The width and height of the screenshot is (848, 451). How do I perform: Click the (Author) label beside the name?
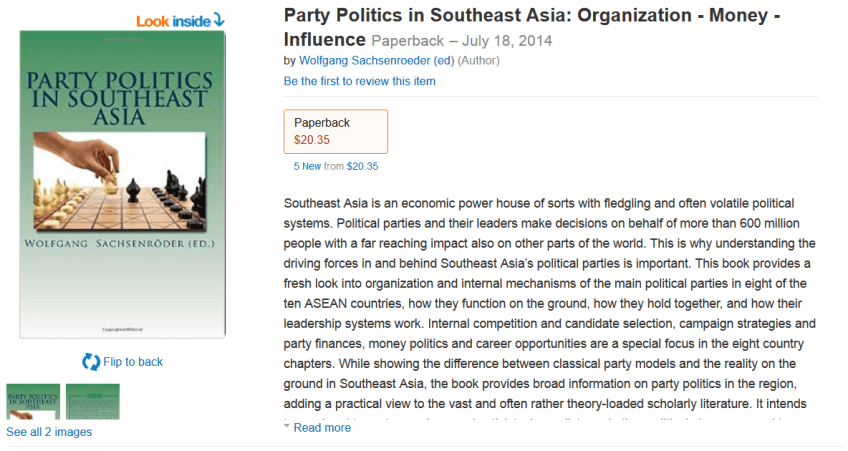[x=479, y=60]
